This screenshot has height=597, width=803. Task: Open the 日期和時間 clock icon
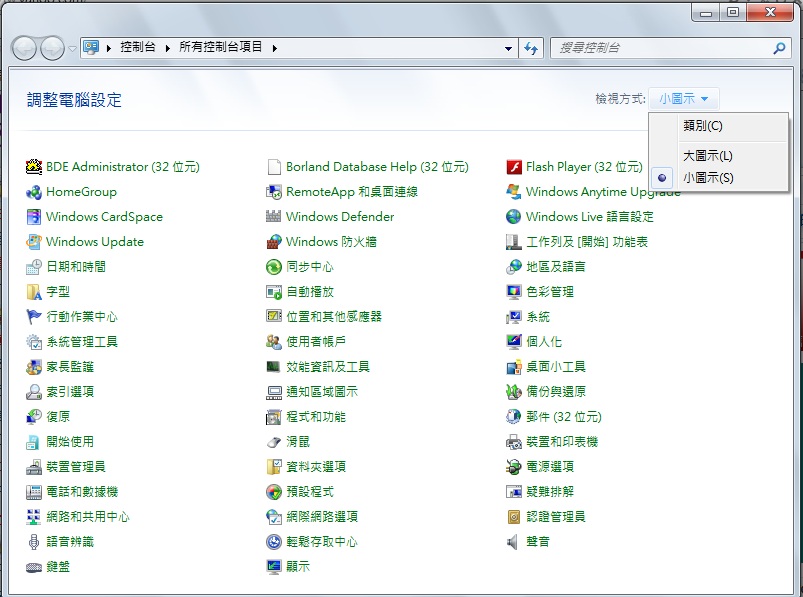[x=34, y=267]
